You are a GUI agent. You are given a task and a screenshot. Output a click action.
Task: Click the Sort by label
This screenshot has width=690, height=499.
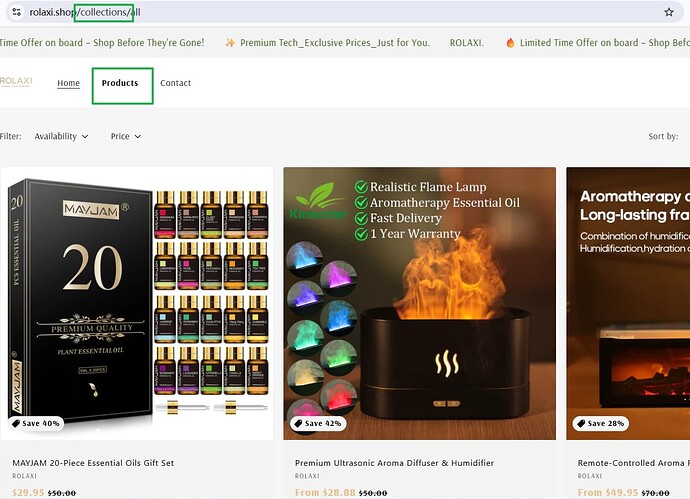click(663, 136)
